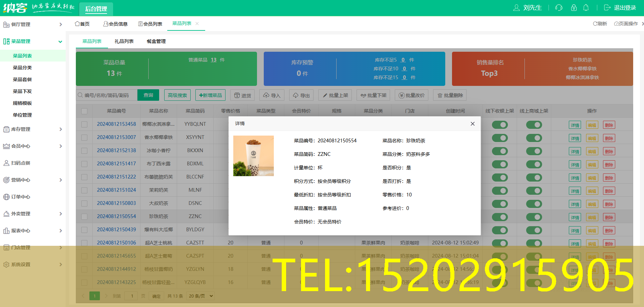Click the 进货 stock-in toolbar icon
This screenshot has width=644, height=307.
tap(242, 95)
